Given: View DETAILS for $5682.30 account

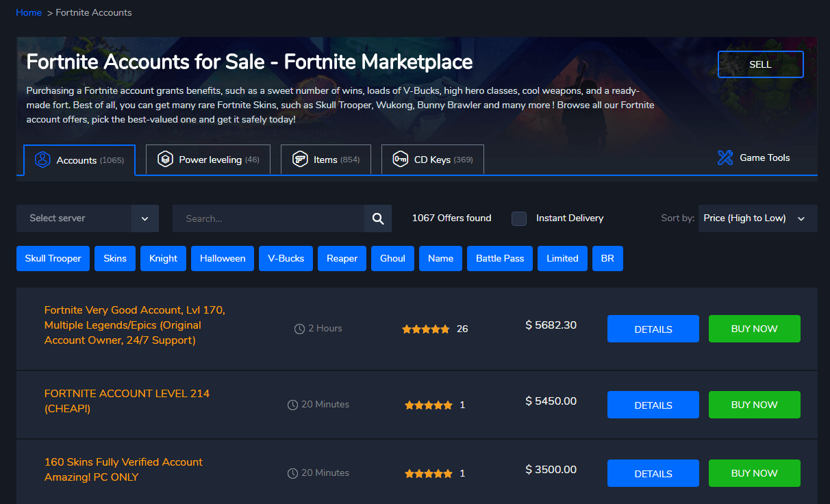Looking at the screenshot, I should [x=653, y=329].
